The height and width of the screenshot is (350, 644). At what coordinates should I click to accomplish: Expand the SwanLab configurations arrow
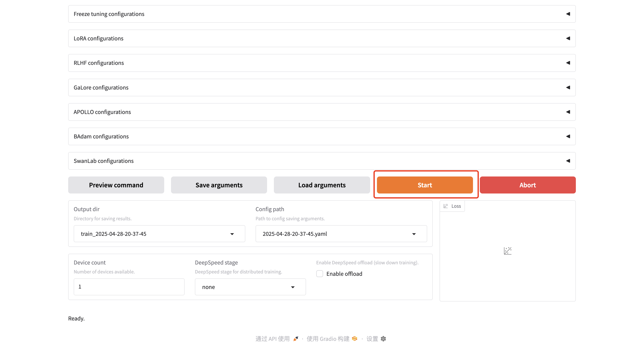568,161
